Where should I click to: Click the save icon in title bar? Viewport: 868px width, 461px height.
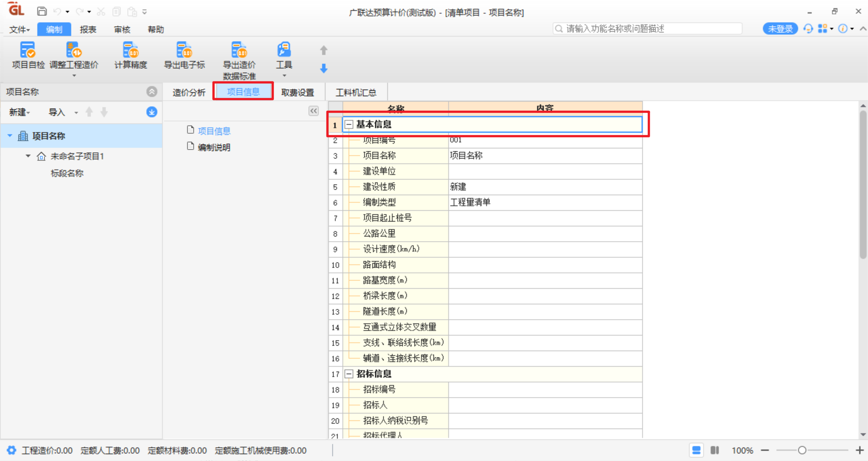click(42, 12)
